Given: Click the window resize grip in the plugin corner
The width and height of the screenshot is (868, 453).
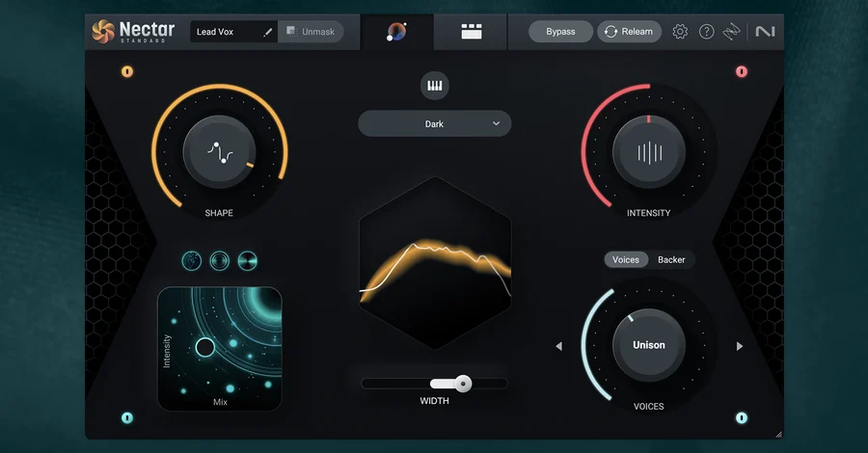Looking at the screenshot, I should click(778, 434).
